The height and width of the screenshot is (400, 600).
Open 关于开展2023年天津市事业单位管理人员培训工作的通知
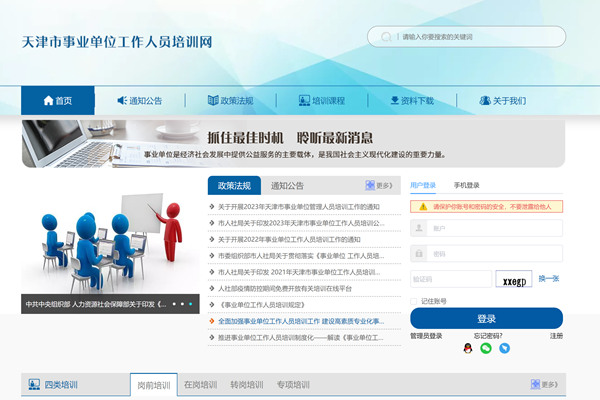(299, 207)
